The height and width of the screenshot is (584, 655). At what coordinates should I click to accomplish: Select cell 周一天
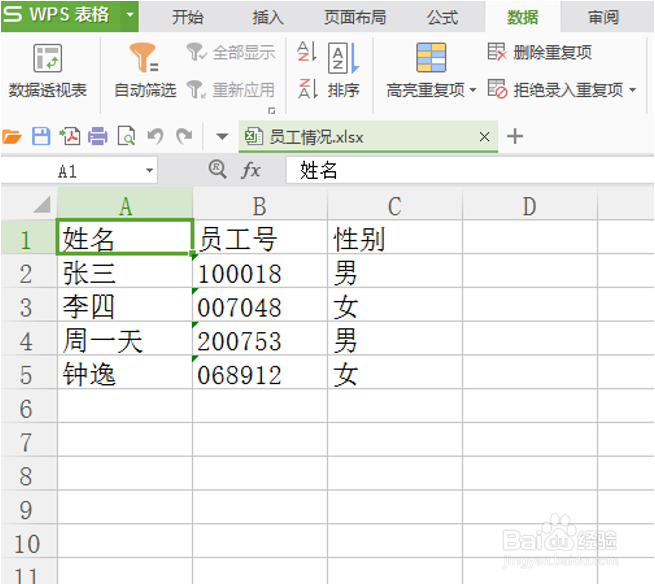(125, 339)
